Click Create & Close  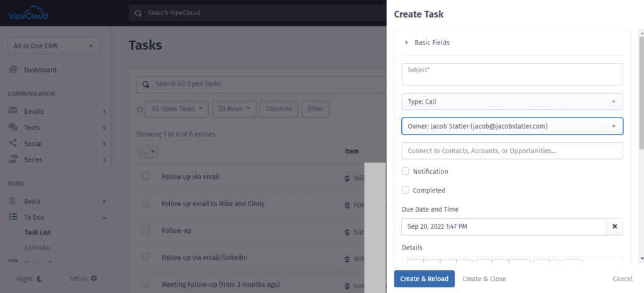[x=484, y=279]
